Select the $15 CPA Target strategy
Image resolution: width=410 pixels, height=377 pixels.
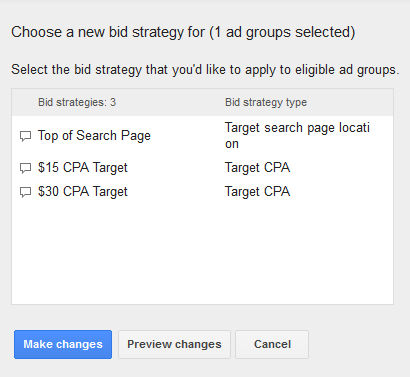(83, 168)
